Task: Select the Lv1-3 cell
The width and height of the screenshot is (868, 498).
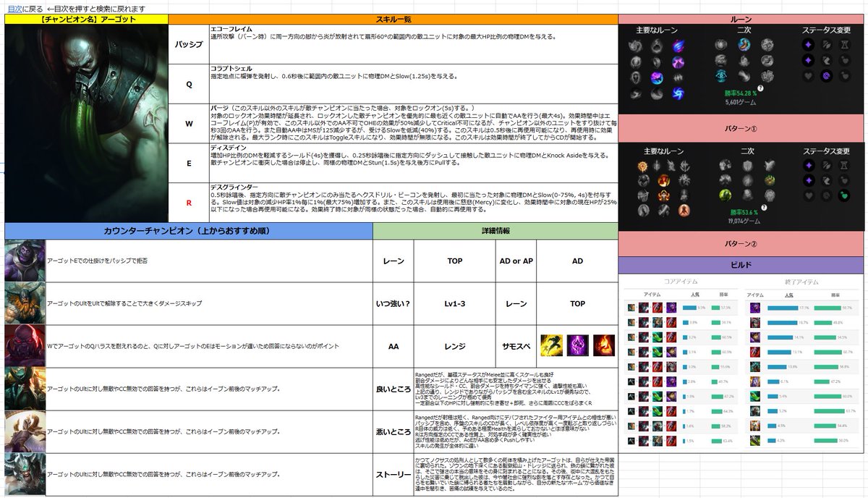Action: click(x=456, y=303)
